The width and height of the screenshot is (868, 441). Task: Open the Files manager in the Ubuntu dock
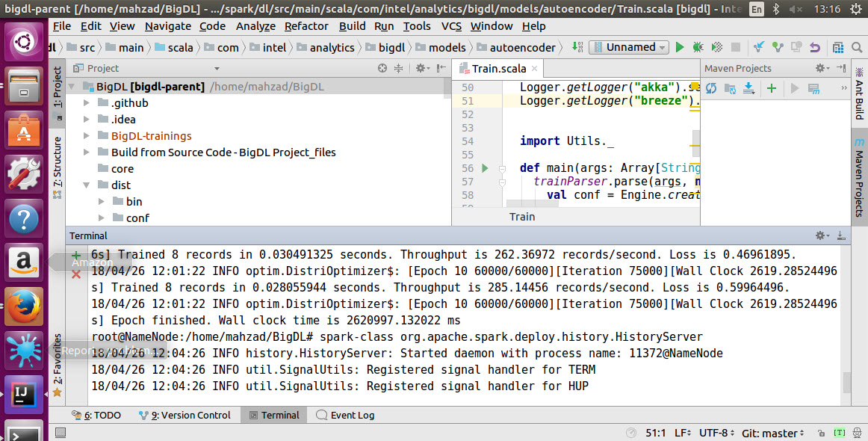23,86
